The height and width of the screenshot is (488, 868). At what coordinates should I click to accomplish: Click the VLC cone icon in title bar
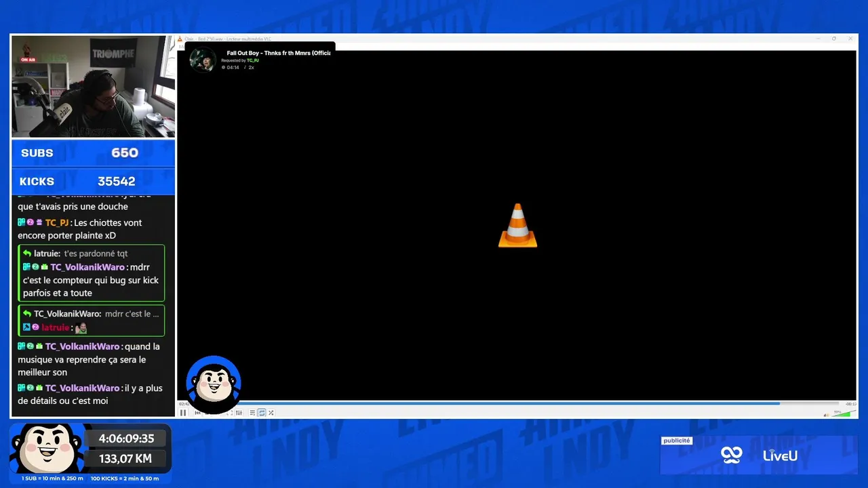point(180,39)
